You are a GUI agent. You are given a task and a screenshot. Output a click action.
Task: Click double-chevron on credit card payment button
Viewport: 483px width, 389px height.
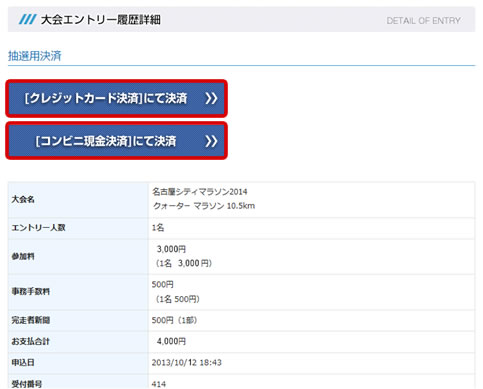pyautogui.click(x=211, y=98)
